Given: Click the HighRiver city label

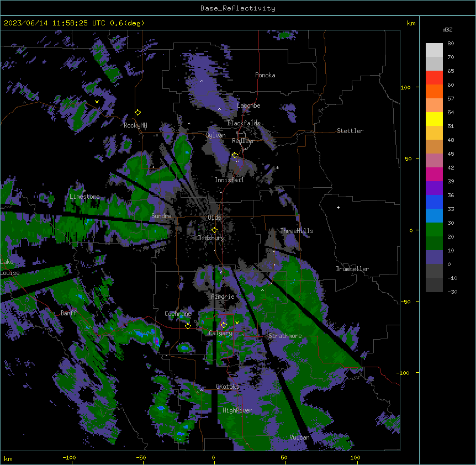Looking at the screenshot, I should point(237,410).
